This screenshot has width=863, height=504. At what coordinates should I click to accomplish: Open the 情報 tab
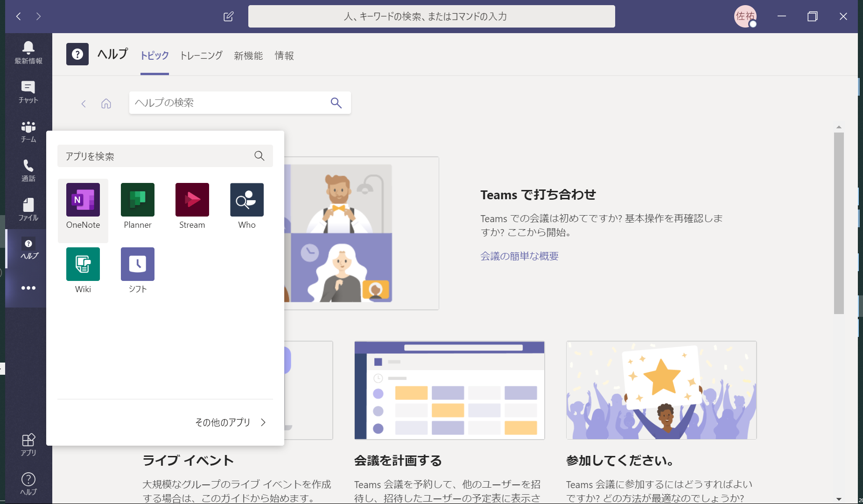(284, 56)
